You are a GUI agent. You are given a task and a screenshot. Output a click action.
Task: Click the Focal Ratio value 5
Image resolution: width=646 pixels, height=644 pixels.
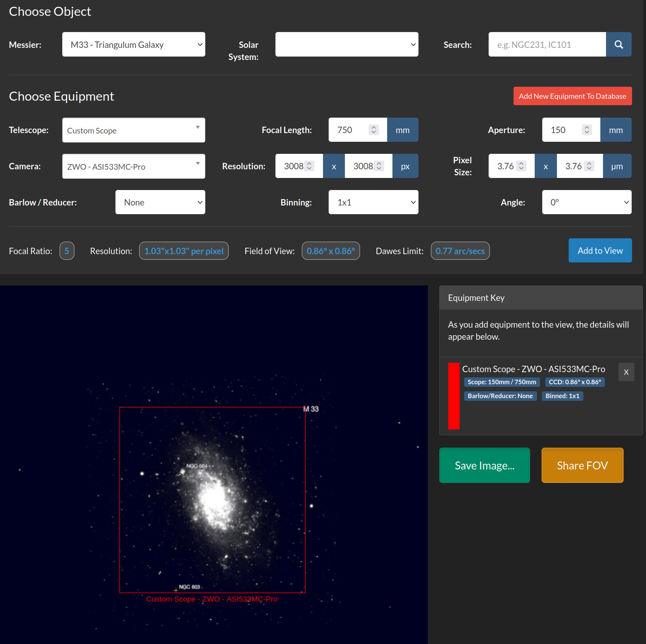(x=67, y=251)
